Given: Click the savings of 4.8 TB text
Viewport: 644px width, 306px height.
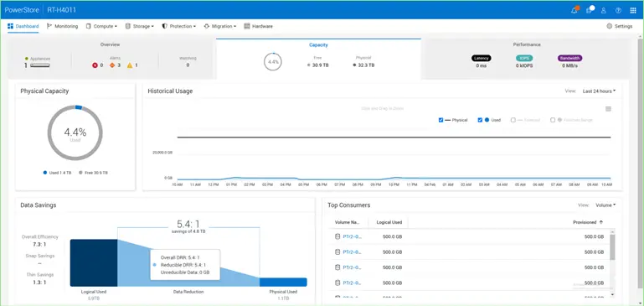Looking at the screenshot, I should [188, 231].
